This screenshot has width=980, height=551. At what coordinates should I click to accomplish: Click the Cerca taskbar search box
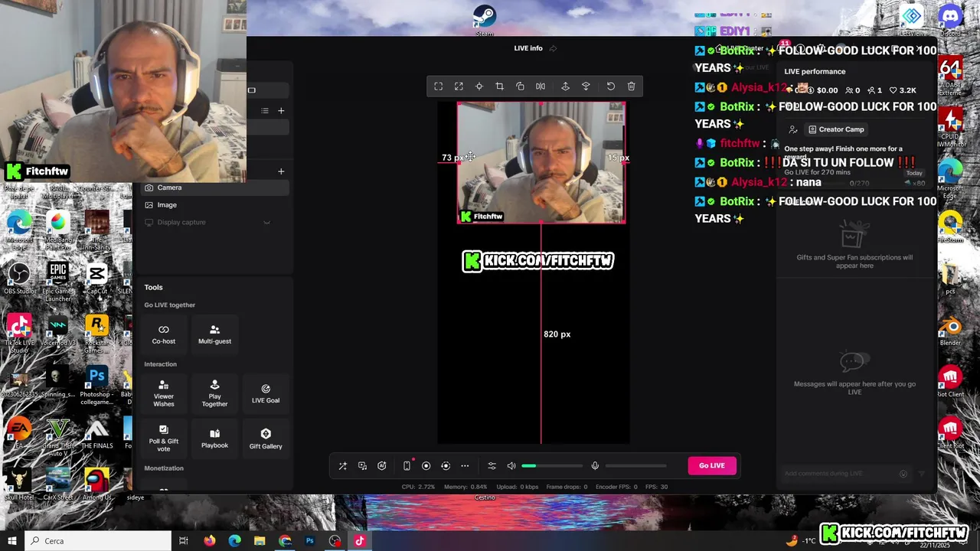(x=98, y=541)
